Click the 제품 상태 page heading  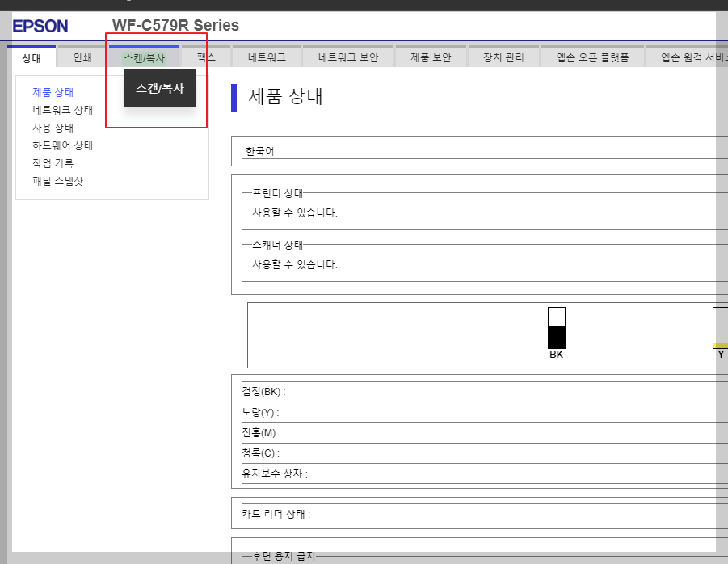(285, 96)
